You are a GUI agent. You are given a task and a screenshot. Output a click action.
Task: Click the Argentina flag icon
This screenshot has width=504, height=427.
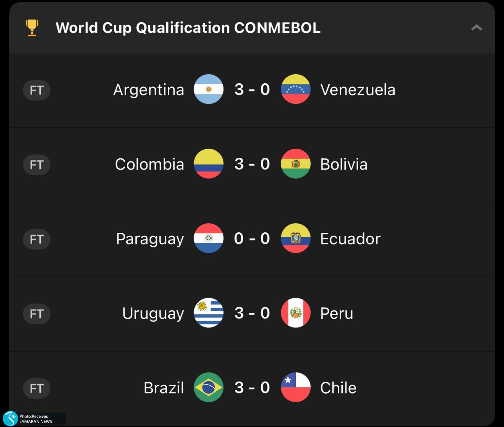pyautogui.click(x=208, y=89)
